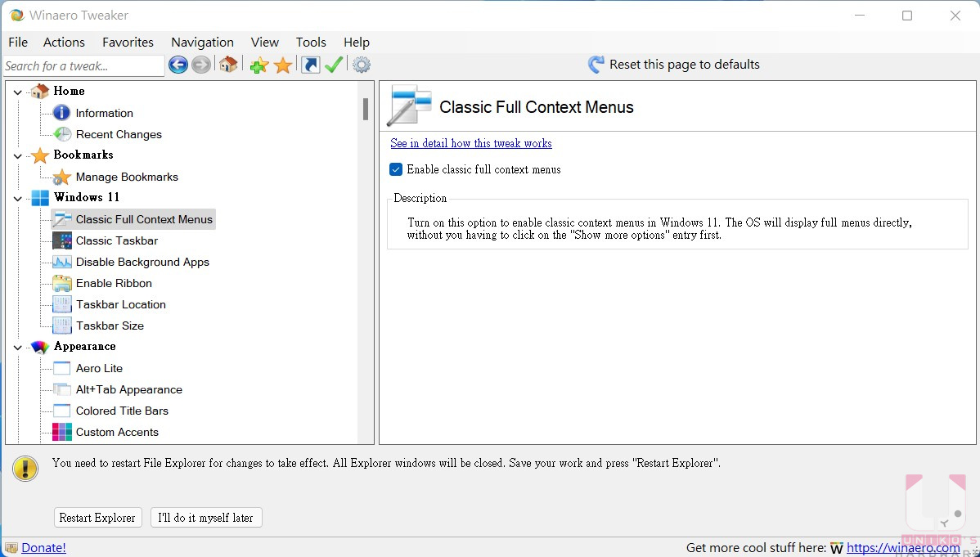Select Enable Ribbon label
The image size is (980, 557).
114,283
